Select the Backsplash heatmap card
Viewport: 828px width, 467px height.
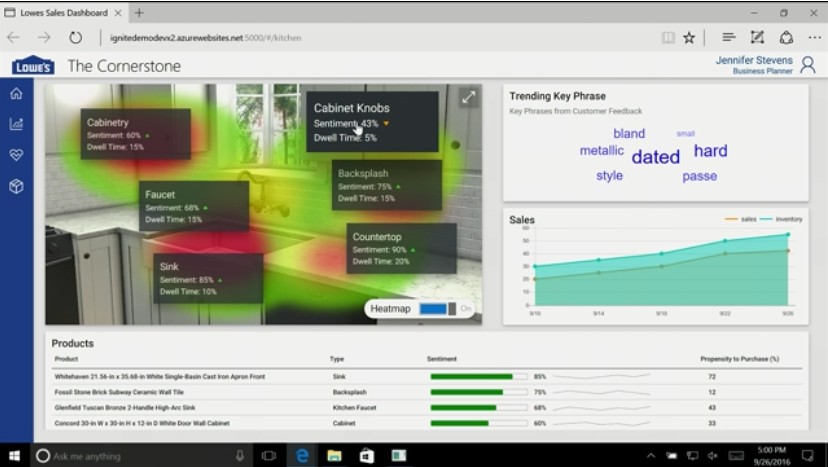click(x=387, y=185)
